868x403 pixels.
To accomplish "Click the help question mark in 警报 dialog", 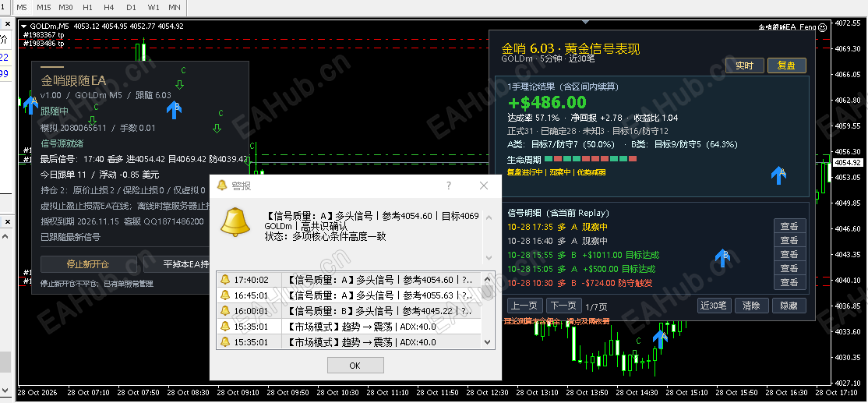I will pos(449,186).
